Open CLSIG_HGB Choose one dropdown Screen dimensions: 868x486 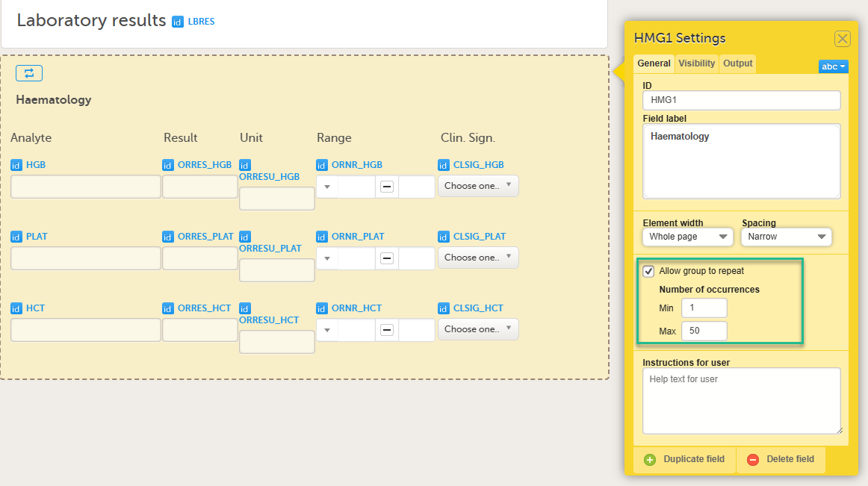click(x=477, y=186)
